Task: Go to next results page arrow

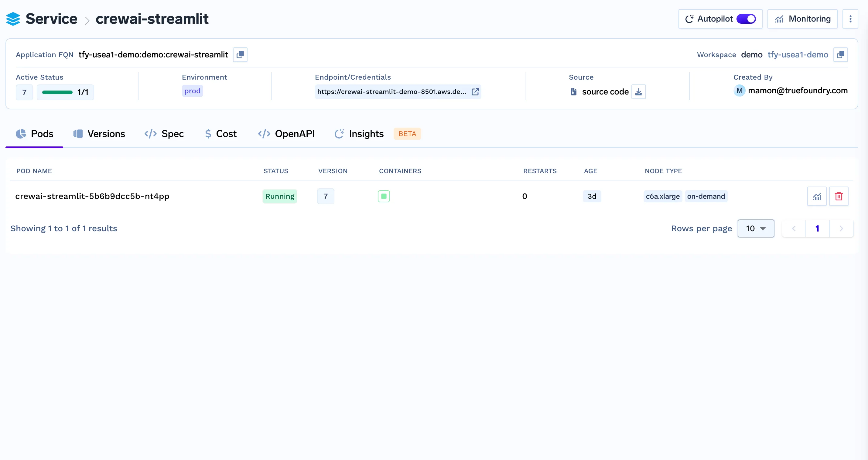Action: [x=841, y=228]
